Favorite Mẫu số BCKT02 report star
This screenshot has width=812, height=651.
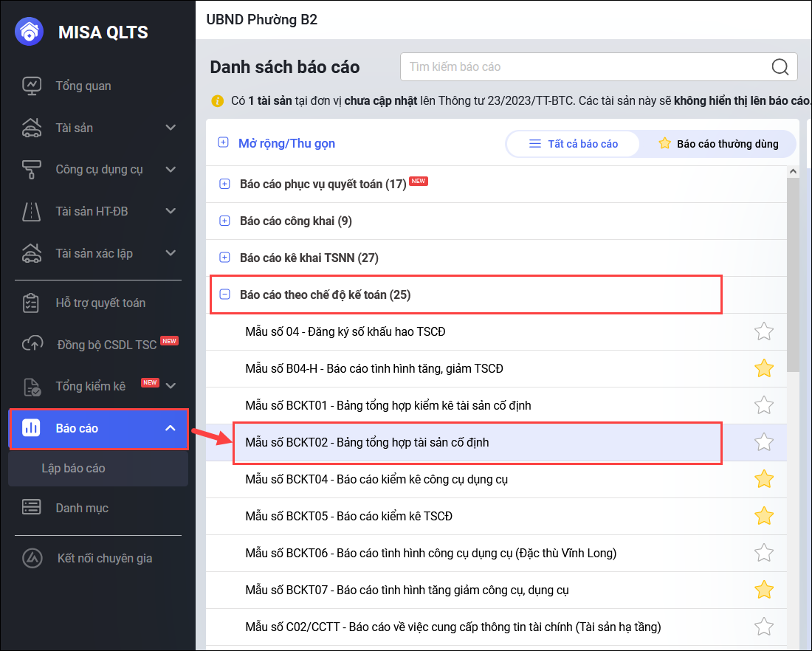click(x=764, y=442)
